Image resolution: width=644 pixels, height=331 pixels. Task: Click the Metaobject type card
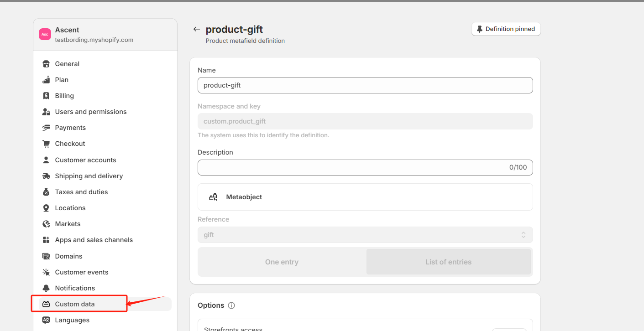pos(365,197)
